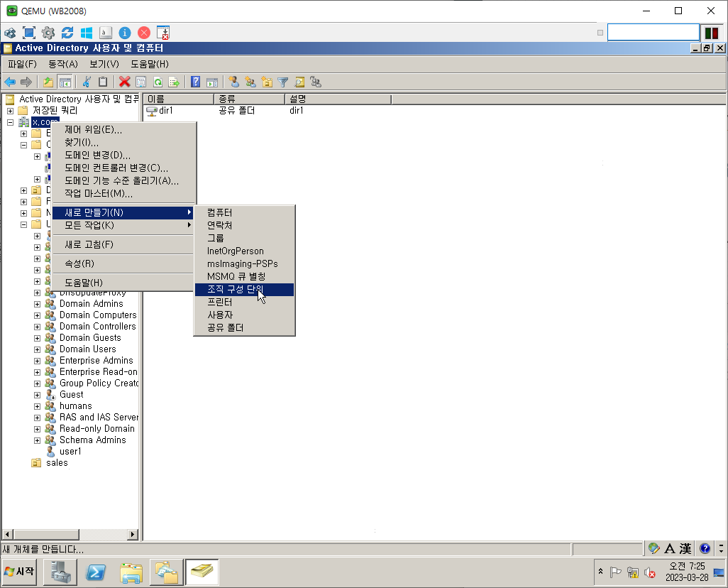
Task: Open QEMU settings gear icon
Action: point(48,33)
